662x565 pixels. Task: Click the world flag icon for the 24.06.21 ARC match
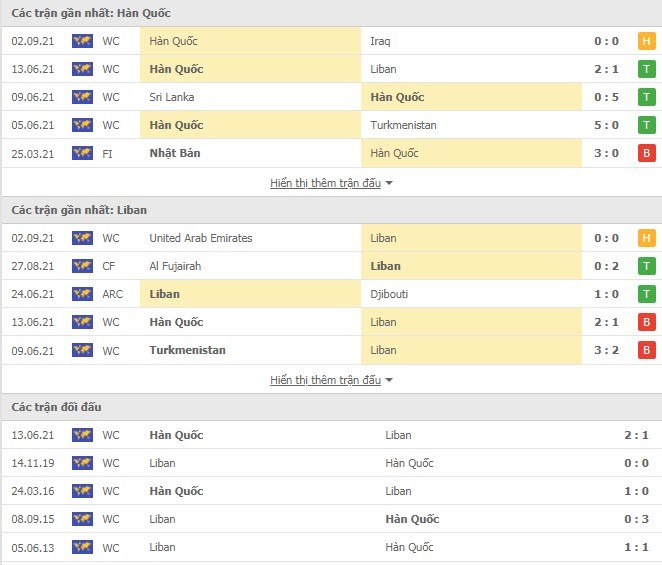[82, 294]
